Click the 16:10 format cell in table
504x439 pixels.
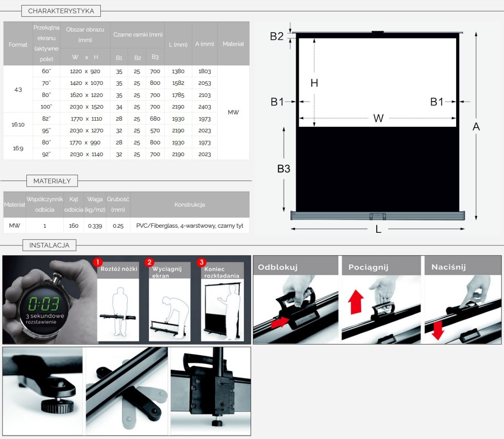(18, 124)
